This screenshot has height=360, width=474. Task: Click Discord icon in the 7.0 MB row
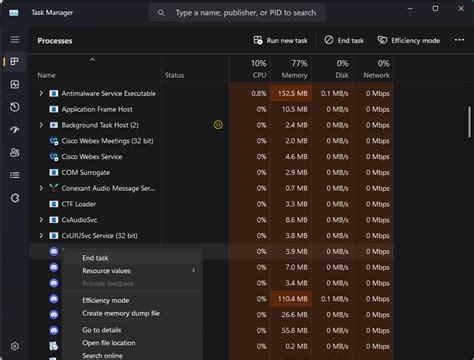coord(54,267)
